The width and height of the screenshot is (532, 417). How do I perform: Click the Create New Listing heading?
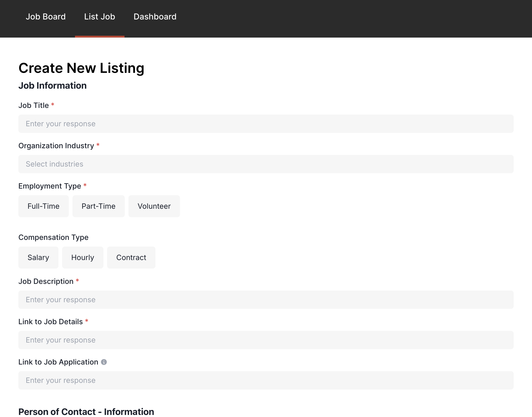coord(81,68)
